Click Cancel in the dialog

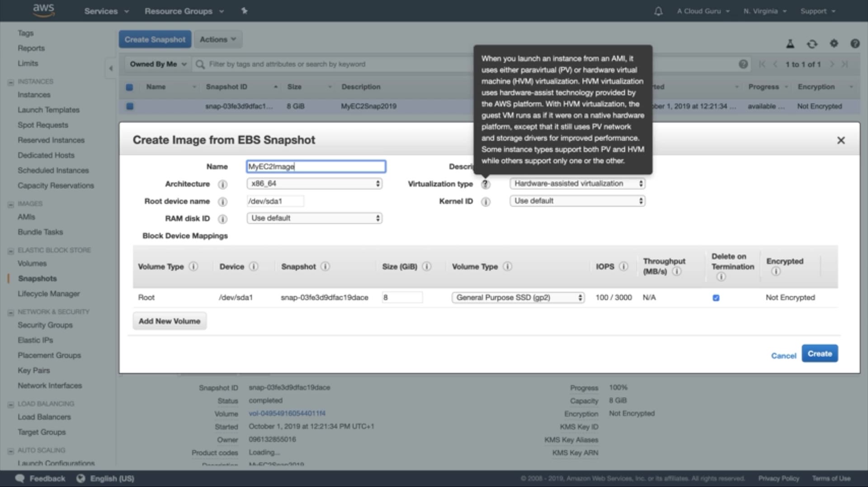pyautogui.click(x=783, y=356)
